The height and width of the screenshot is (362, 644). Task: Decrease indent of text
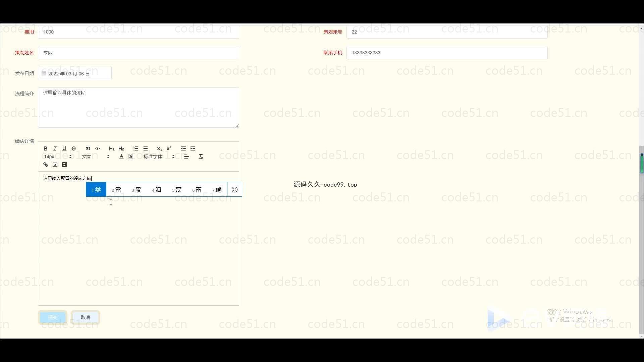click(183, 148)
